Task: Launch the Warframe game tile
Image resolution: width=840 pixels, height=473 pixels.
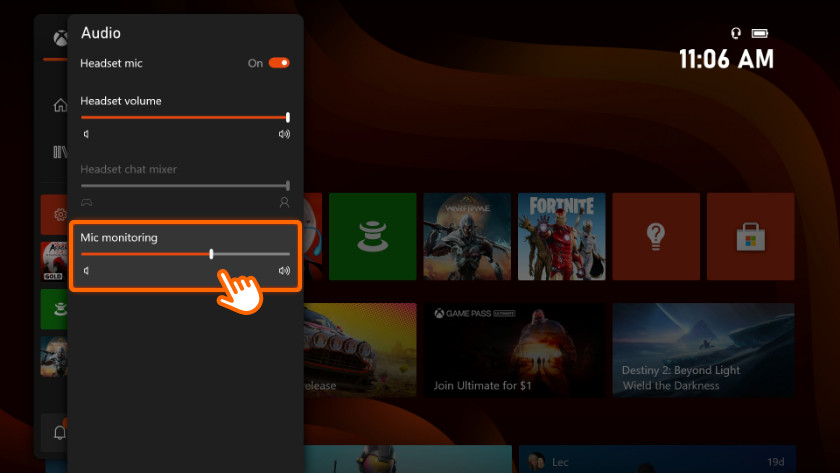Action: 467,236
